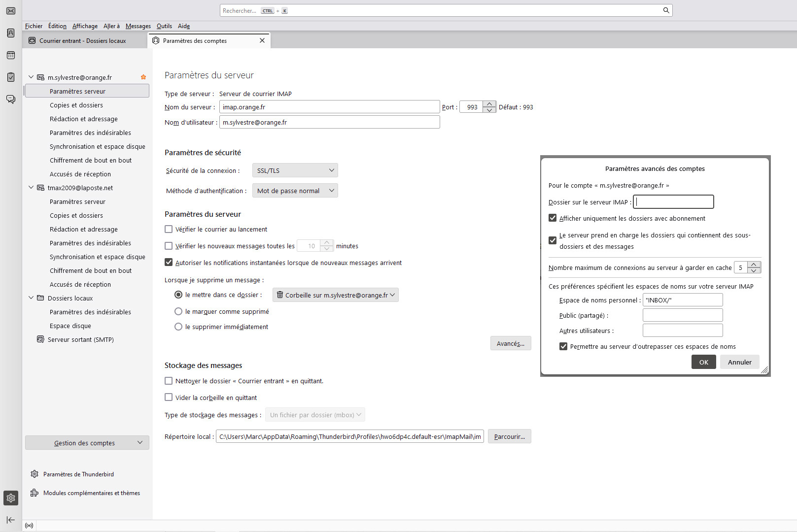Click the inbox icon on Courrier entrant tab
Screen dimensions: 797x532
coord(32,40)
